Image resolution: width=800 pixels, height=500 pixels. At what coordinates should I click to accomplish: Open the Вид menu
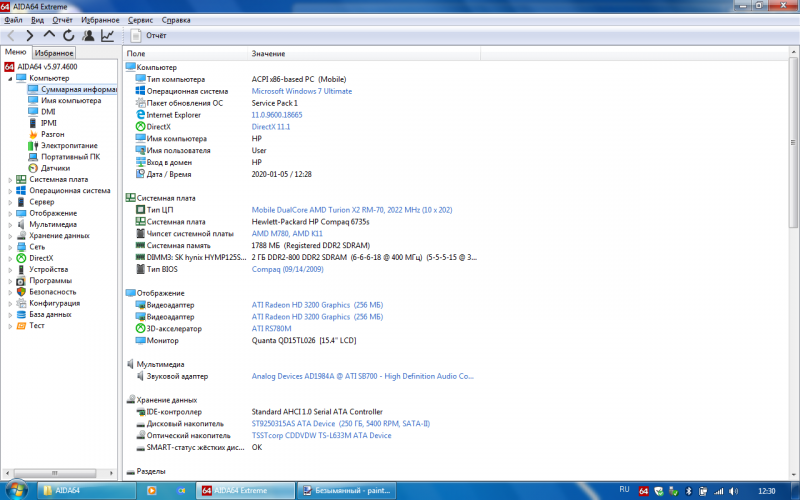click(x=37, y=20)
